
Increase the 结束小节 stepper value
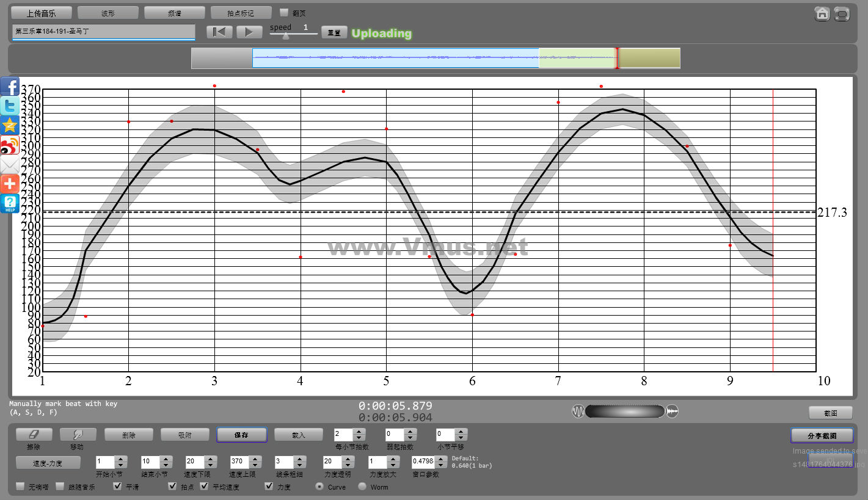click(165, 458)
